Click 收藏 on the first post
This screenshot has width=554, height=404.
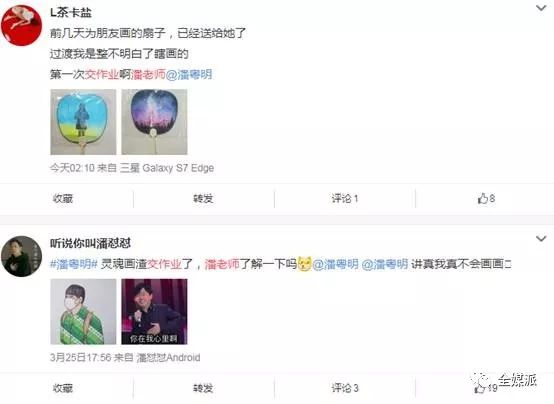coord(63,199)
